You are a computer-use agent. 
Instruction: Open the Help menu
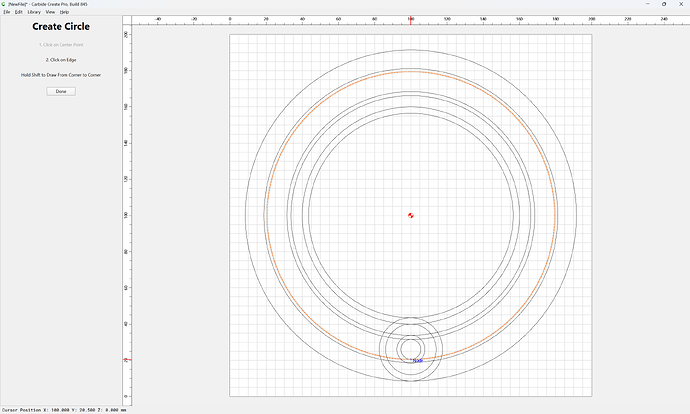[x=64, y=12]
